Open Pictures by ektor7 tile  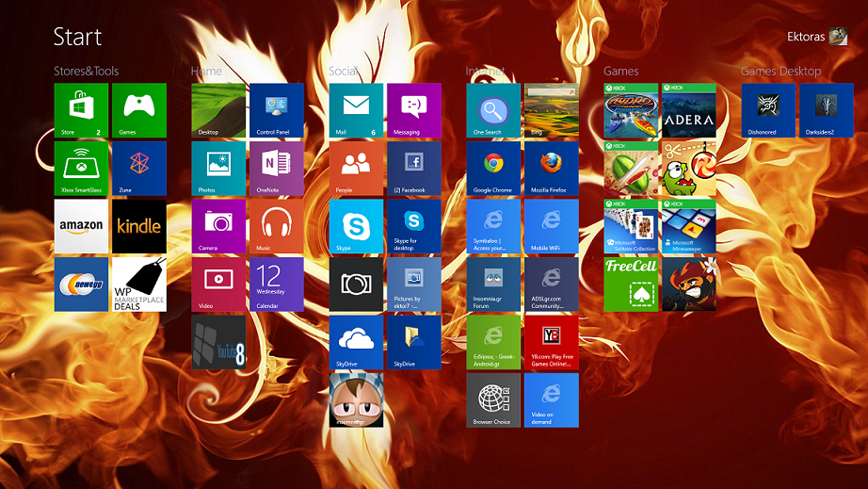(x=414, y=285)
